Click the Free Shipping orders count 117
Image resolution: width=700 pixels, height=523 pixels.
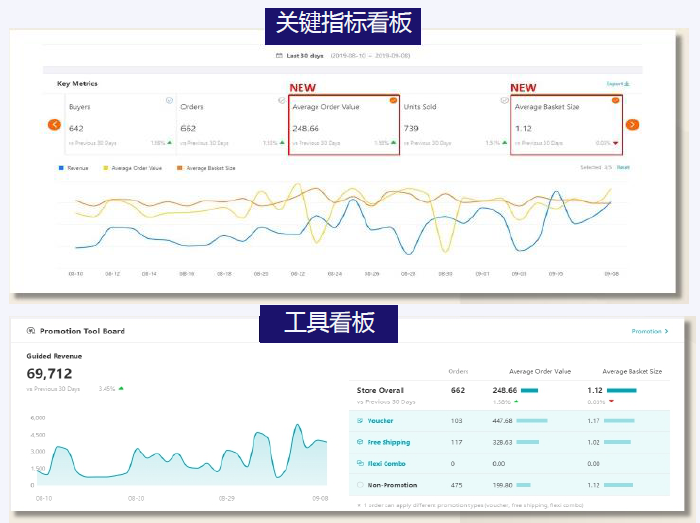(456, 442)
